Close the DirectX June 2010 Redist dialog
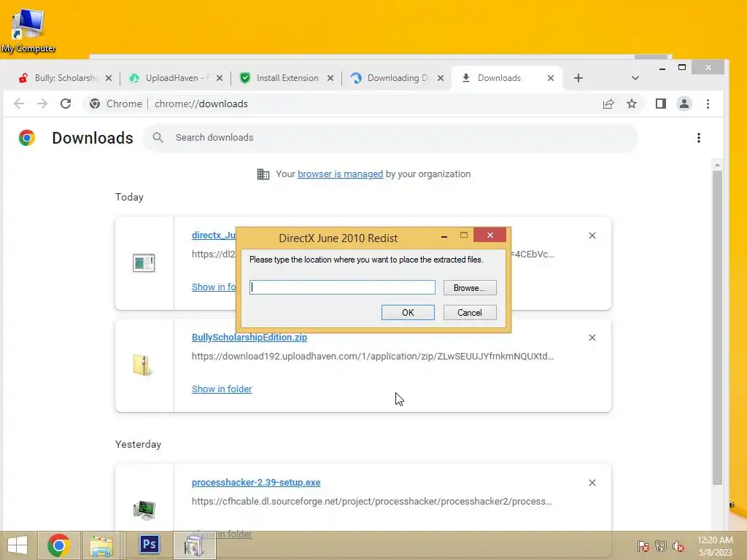Screen dimensions: 747x560 click(489, 236)
